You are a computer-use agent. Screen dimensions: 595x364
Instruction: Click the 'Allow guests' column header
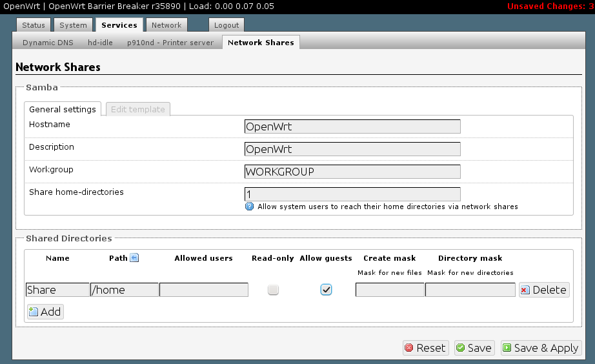click(326, 258)
